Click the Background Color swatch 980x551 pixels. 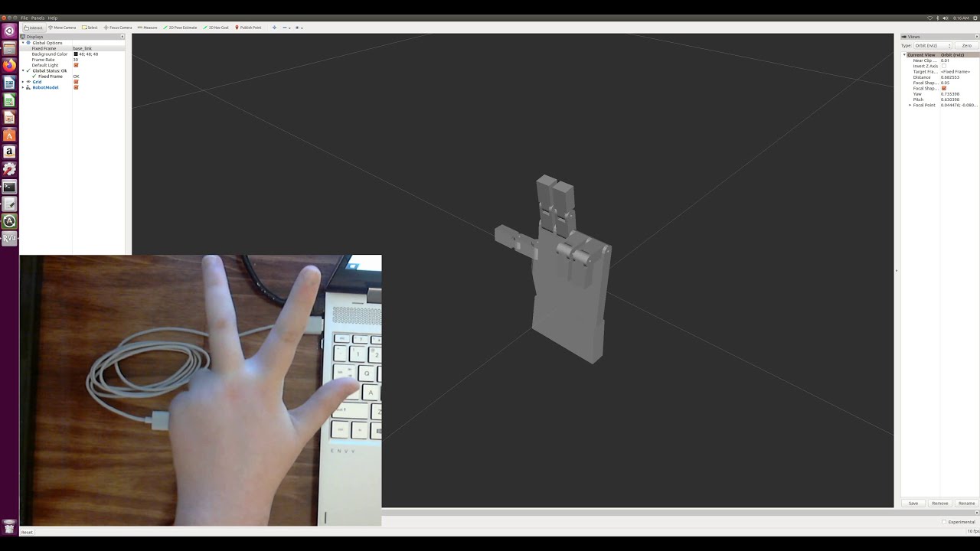click(x=76, y=54)
